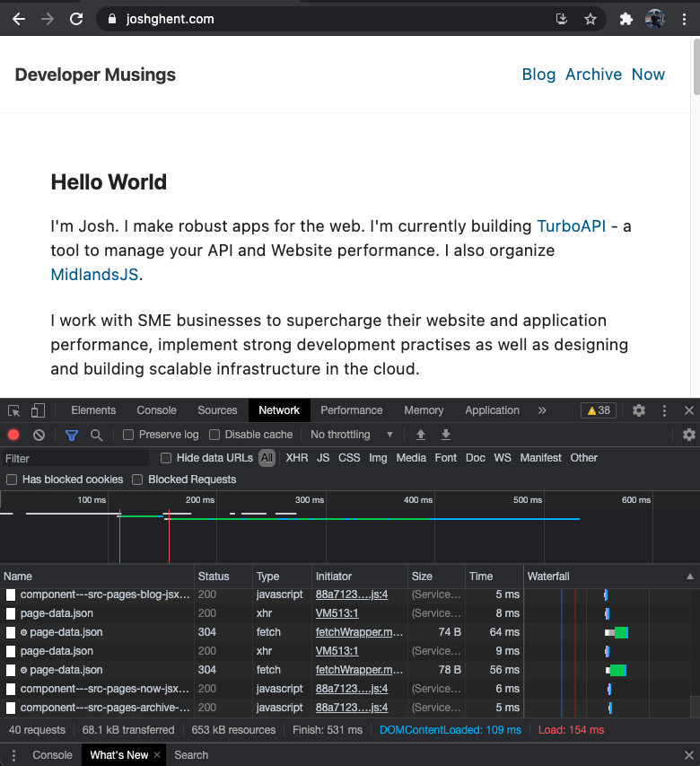Image resolution: width=700 pixels, height=766 pixels.
Task: Open network conditions gear
Action: 689,435
